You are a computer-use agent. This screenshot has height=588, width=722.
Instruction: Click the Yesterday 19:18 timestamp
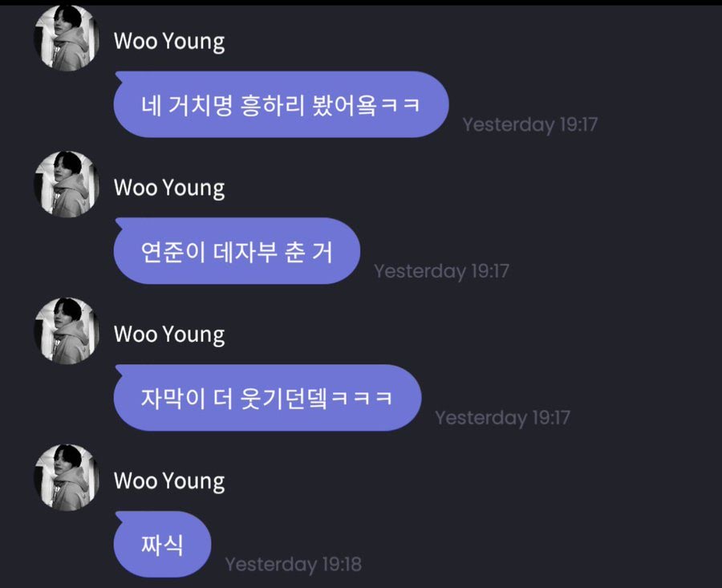point(294,565)
